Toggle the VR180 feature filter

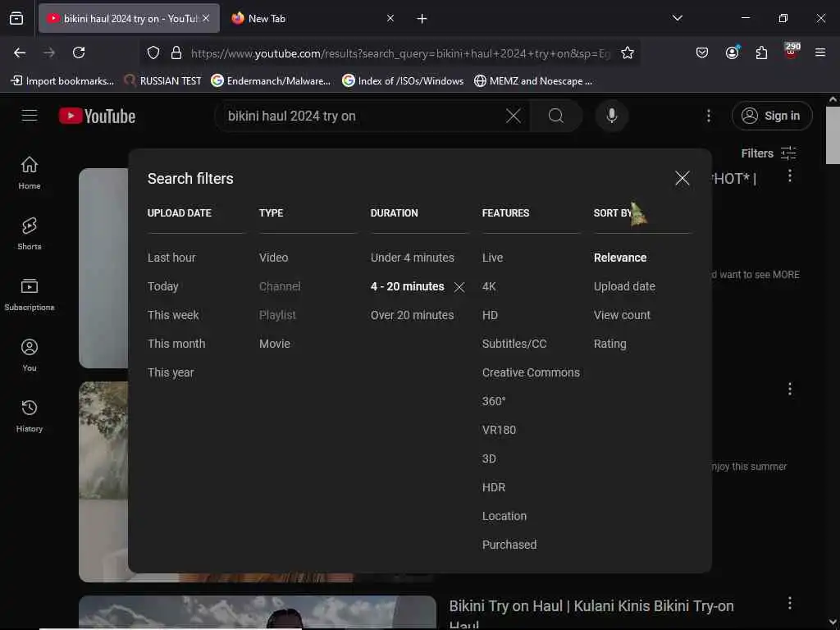(499, 430)
